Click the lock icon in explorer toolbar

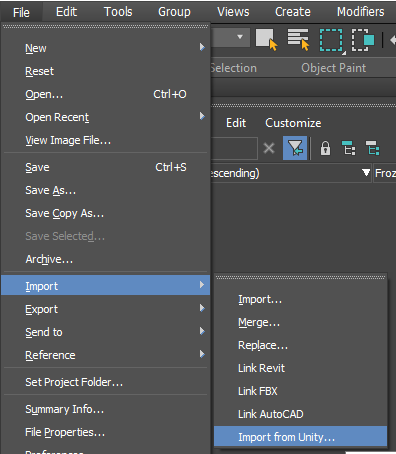tap(325, 148)
